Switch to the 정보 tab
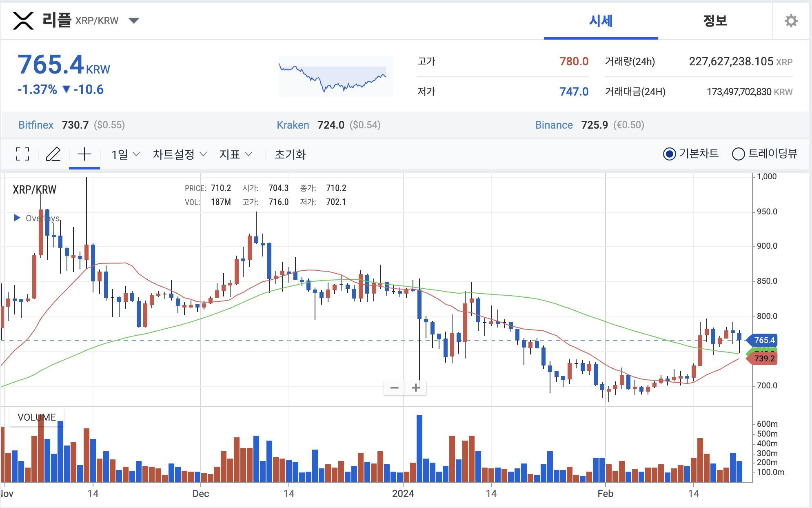812x508 pixels. [x=715, y=21]
